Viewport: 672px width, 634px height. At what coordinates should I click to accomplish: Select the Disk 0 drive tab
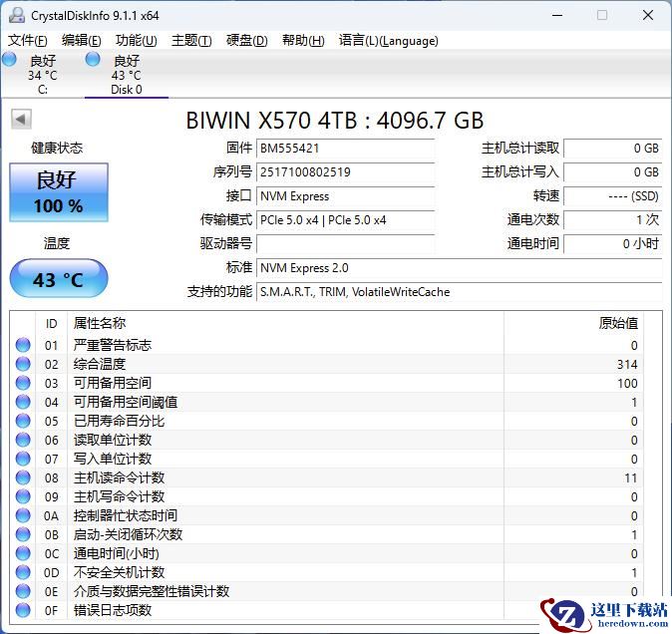click(127, 75)
